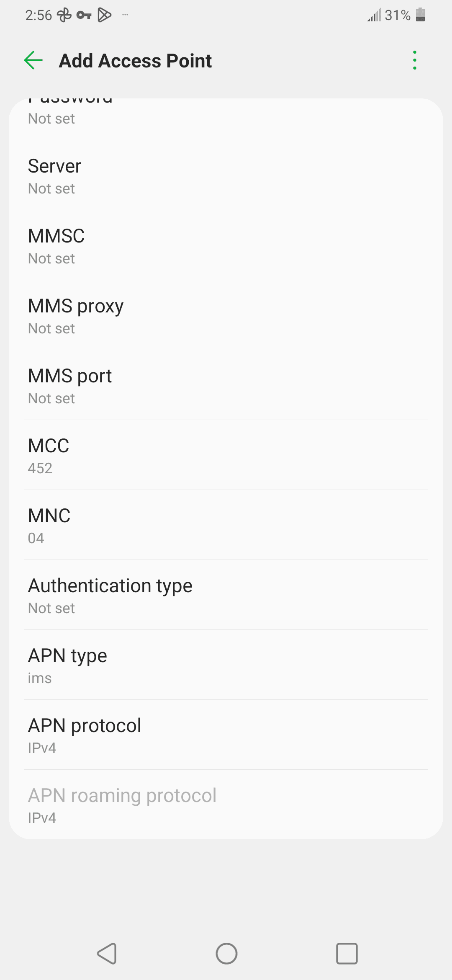Open the Server setting
This screenshot has width=452, height=980.
(x=226, y=176)
